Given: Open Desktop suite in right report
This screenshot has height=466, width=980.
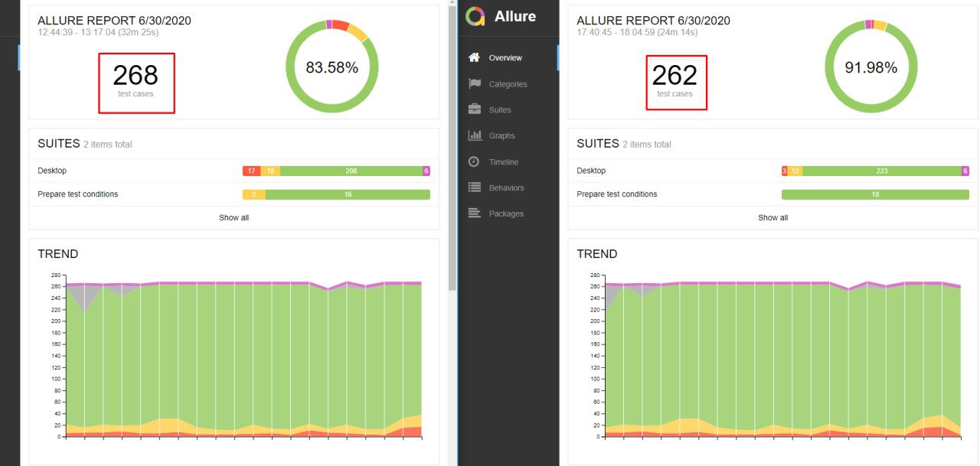Looking at the screenshot, I should [x=773, y=171].
